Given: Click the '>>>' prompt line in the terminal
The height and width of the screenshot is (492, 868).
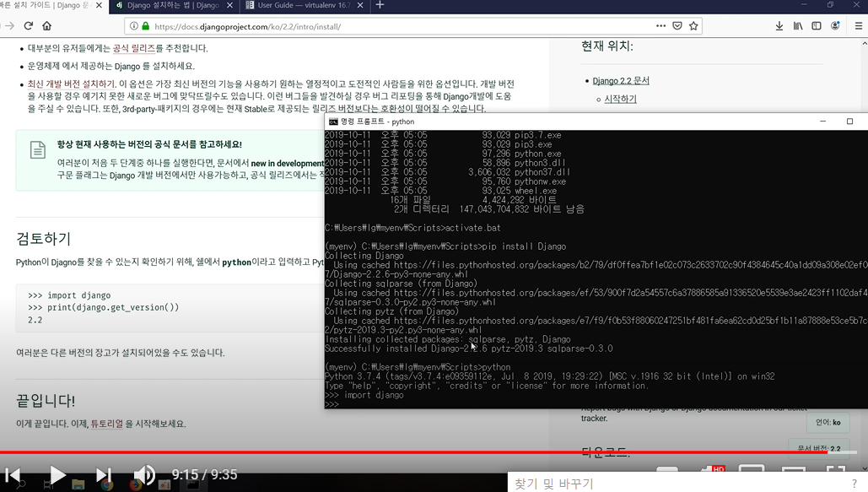Looking at the screenshot, I should (332, 404).
